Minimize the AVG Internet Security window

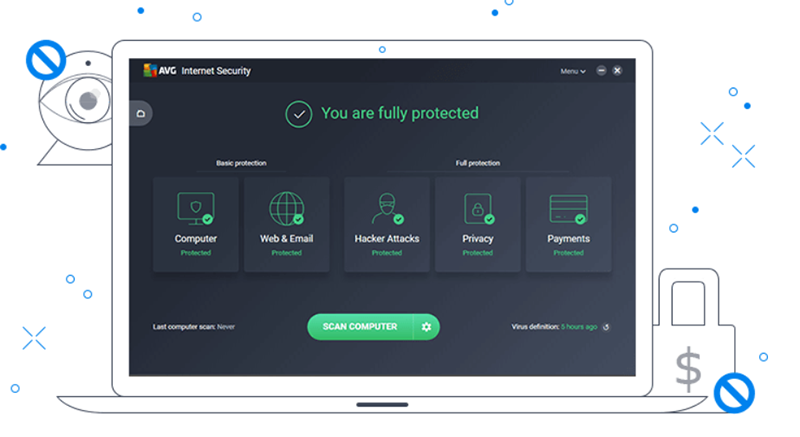tap(601, 71)
